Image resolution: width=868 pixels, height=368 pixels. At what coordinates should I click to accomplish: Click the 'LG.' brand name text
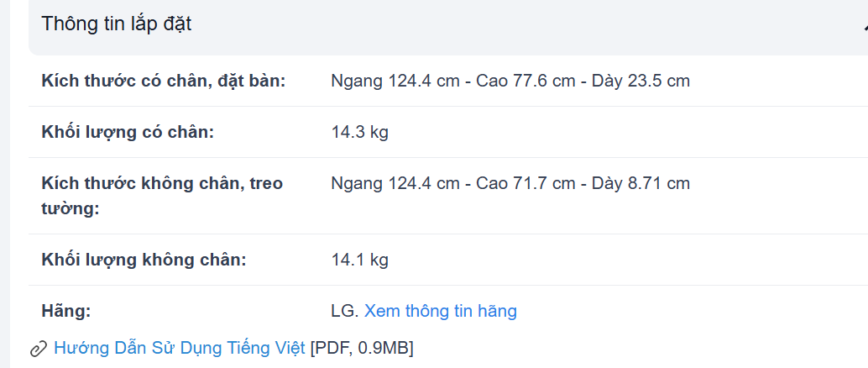pos(345,311)
